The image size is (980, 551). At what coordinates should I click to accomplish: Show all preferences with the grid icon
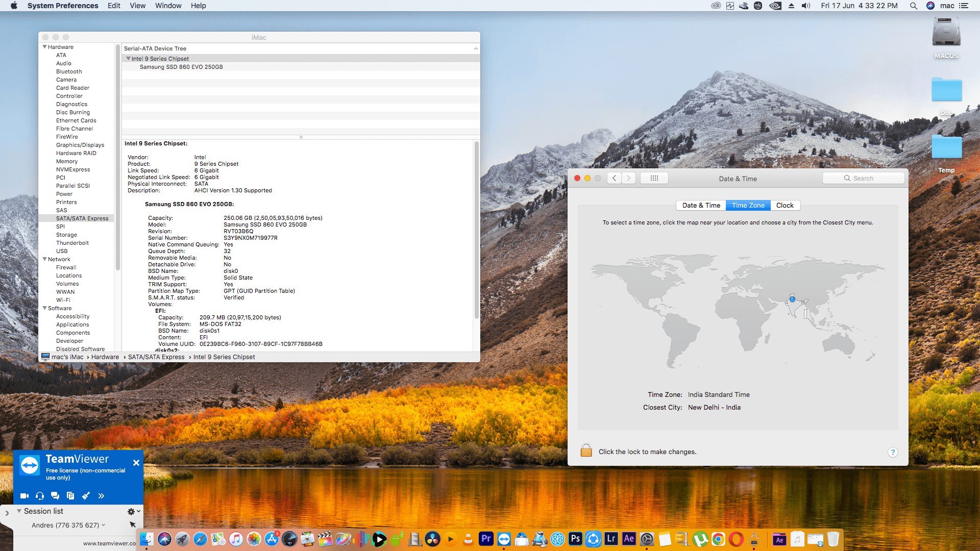point(654,178)
